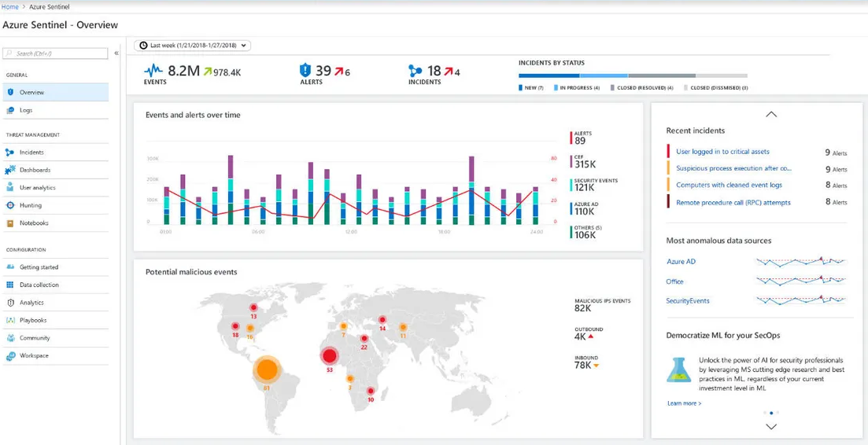868x445 pixels.
Task: Open Notebooks from sidebar
Action: click(55, 222)
